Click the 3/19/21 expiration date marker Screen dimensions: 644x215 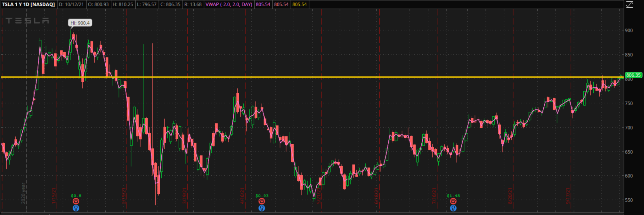click(185, 196)
